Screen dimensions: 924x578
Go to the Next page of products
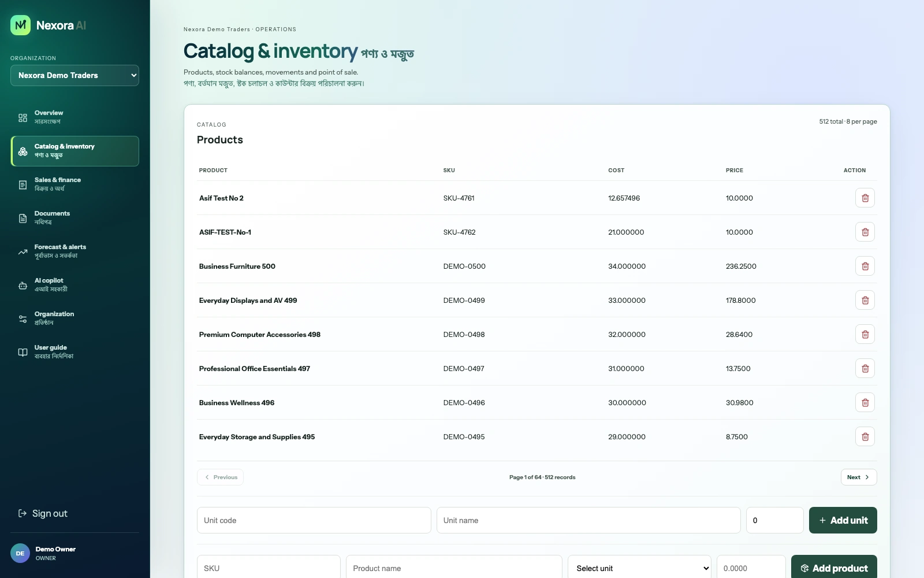pos(859,477)
